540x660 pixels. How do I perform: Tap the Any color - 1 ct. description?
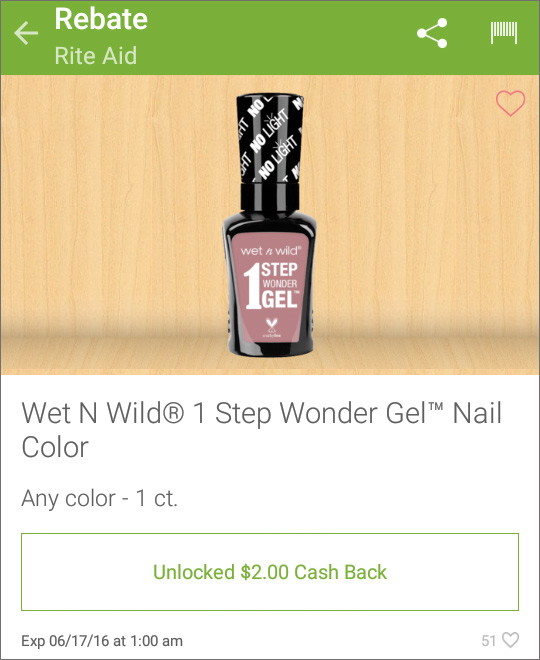[x=99, y=498]
